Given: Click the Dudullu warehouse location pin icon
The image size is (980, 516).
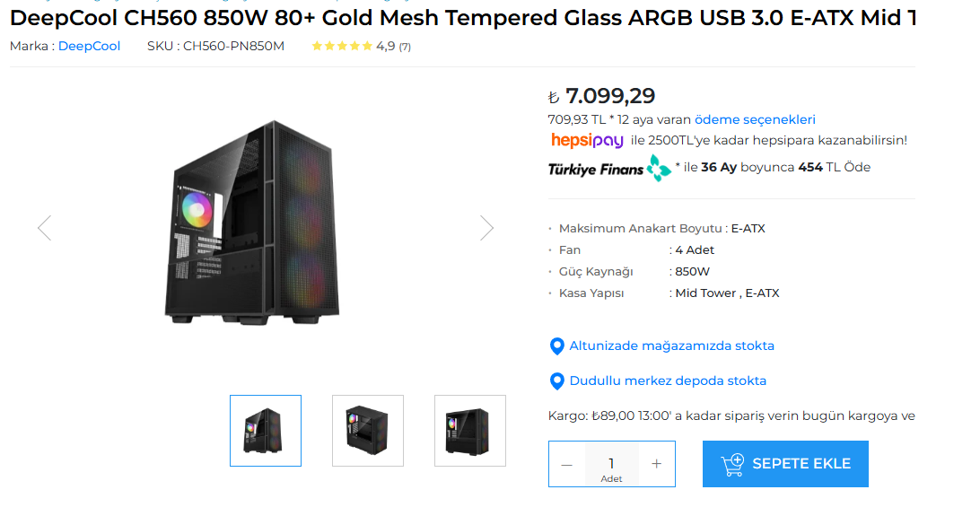Looking at the screenshot, I should pos(556,381).
